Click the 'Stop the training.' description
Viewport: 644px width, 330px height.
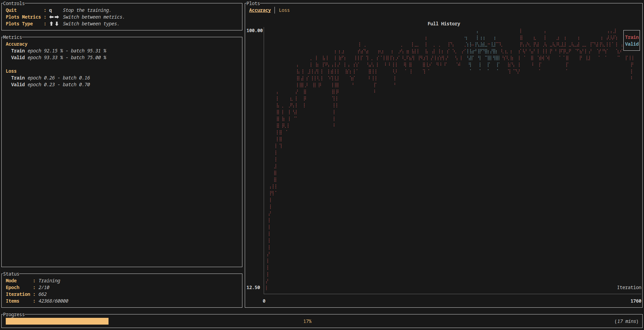coord(87,10)
